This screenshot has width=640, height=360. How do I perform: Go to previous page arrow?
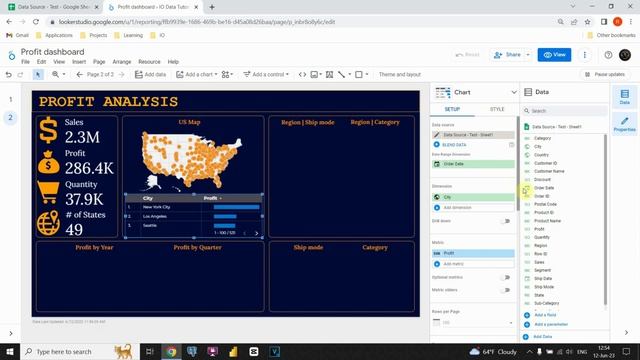point(79,74)
